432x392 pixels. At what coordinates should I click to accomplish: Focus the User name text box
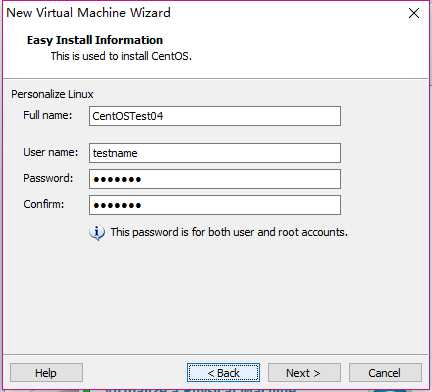(215, 153)
